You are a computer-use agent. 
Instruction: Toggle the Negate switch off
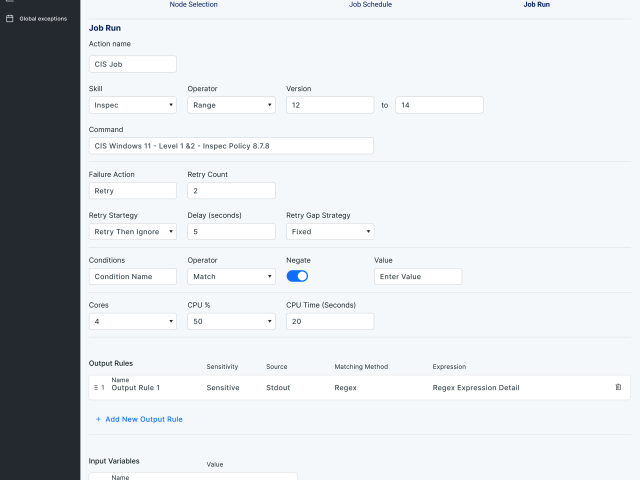click(x=297, y=276)
